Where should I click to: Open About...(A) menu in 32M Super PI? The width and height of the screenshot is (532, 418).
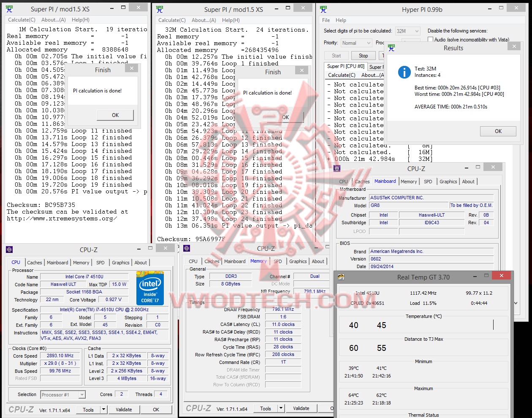[x=204, y=20]
